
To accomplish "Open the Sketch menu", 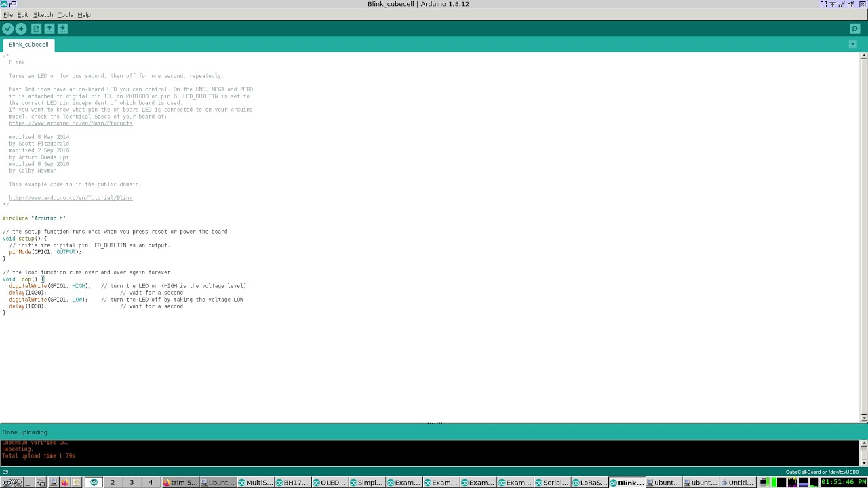I will coord(43,14).
